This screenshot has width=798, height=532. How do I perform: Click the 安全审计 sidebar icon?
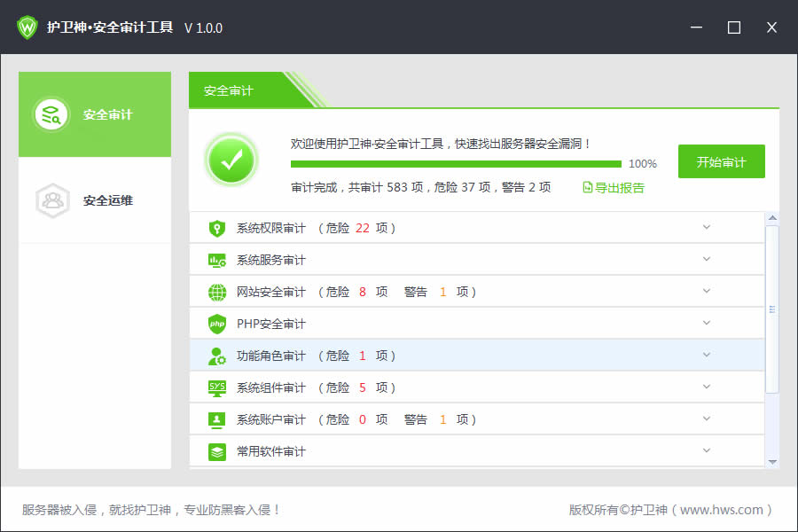[x=51, y=114]
